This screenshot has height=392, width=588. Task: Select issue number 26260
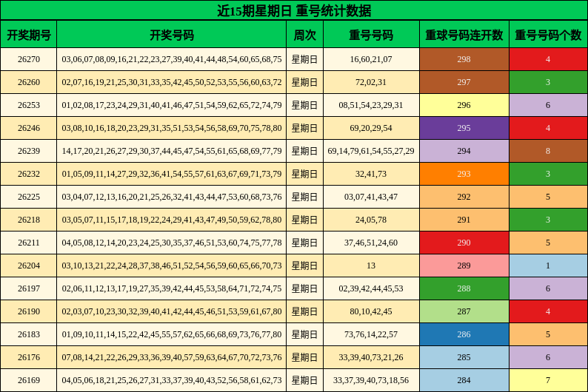[28, 82]
